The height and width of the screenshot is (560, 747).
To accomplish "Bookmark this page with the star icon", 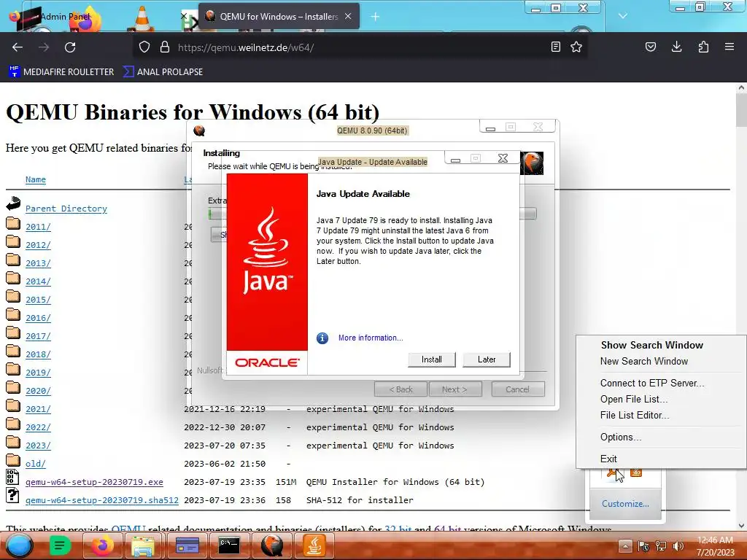I will [x=576, y=47].
